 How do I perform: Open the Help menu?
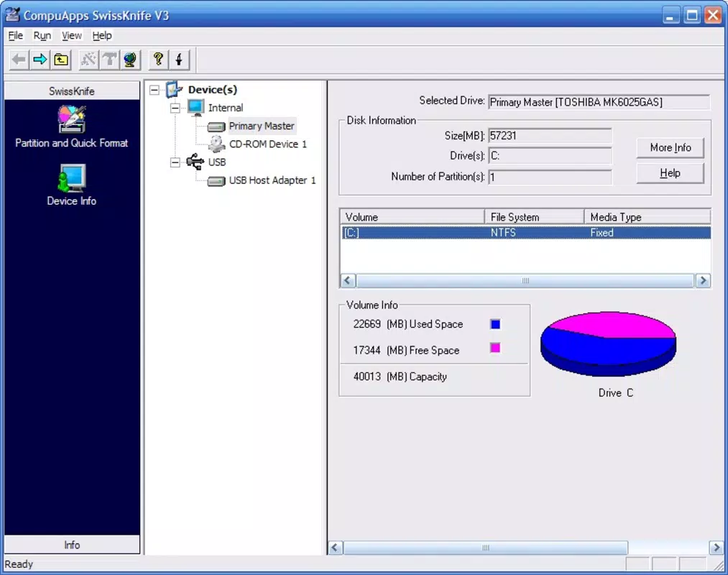coord(101,35)
